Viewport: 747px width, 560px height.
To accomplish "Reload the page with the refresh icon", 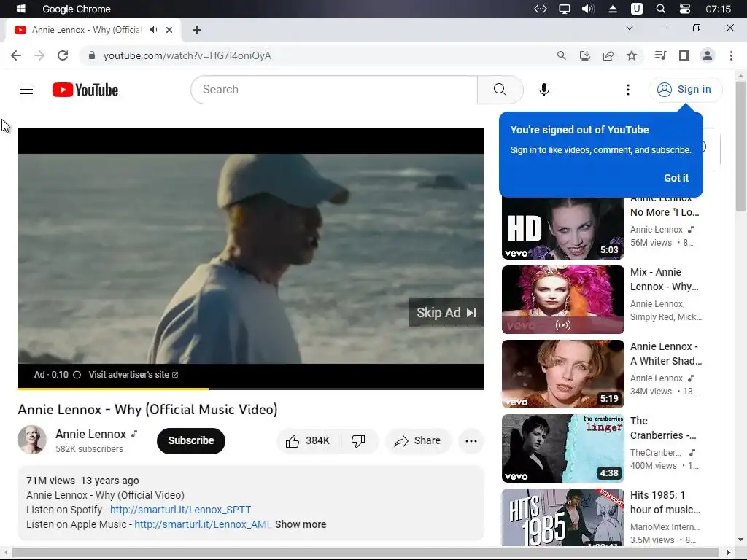I will pyautogui.click(x=63, y=55).
